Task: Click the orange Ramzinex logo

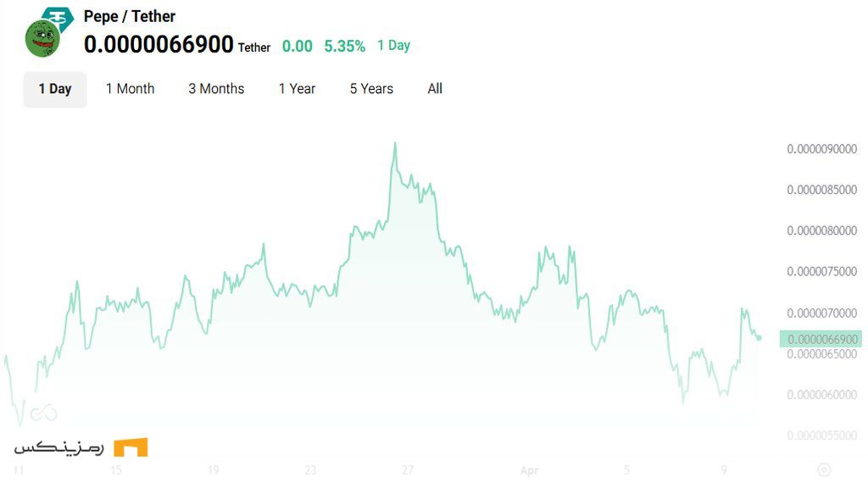Action: tap(130, 447)
